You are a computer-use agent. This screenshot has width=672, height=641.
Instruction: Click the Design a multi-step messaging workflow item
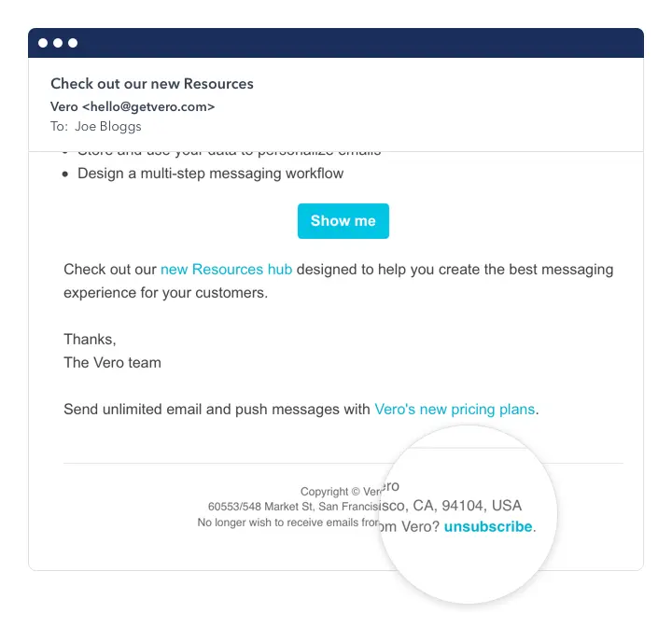click(x=210, y=174)
